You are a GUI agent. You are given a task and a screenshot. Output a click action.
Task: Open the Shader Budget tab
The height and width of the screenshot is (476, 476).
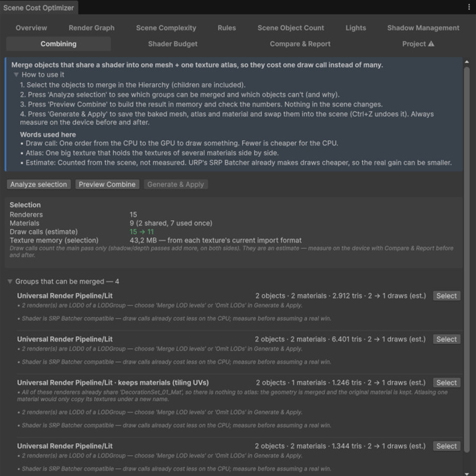click(173, 43)
